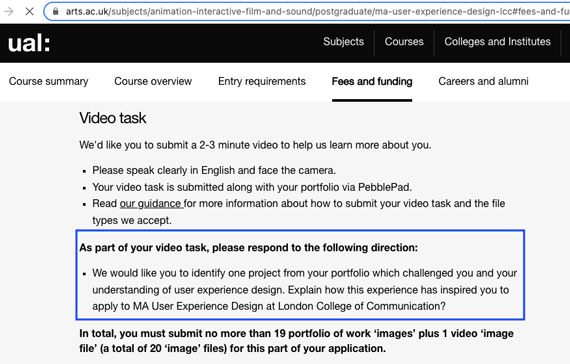Open Careers and alumni tab

pos(483,81)
